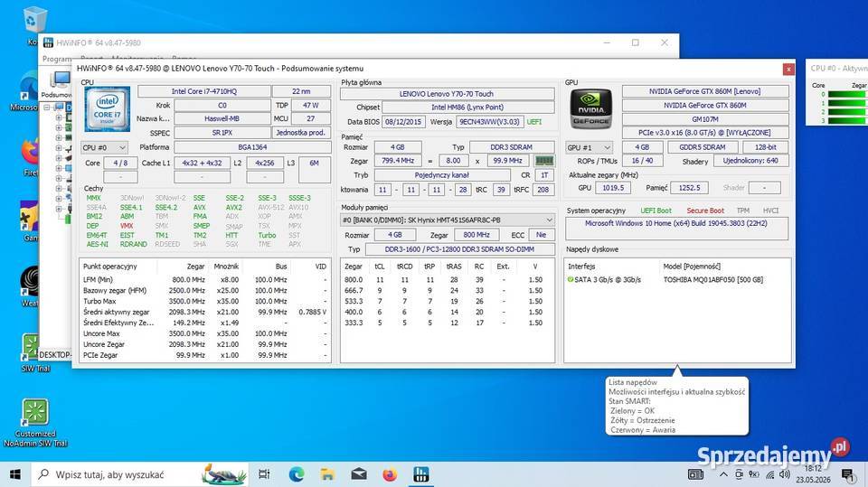Open the volume tray icon
This screenshot has width=868, height=487.
point(785,474)
